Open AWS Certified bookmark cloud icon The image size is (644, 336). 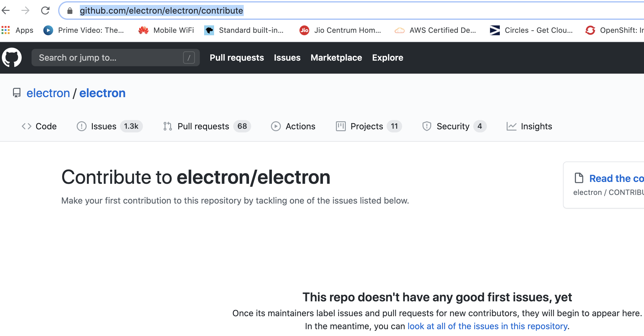(400, 30)
